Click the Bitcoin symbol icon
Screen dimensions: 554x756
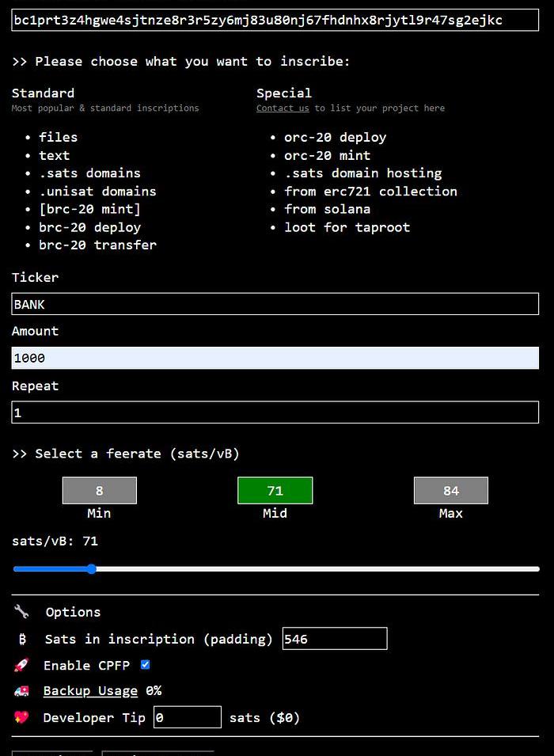[x=22, y=639]
